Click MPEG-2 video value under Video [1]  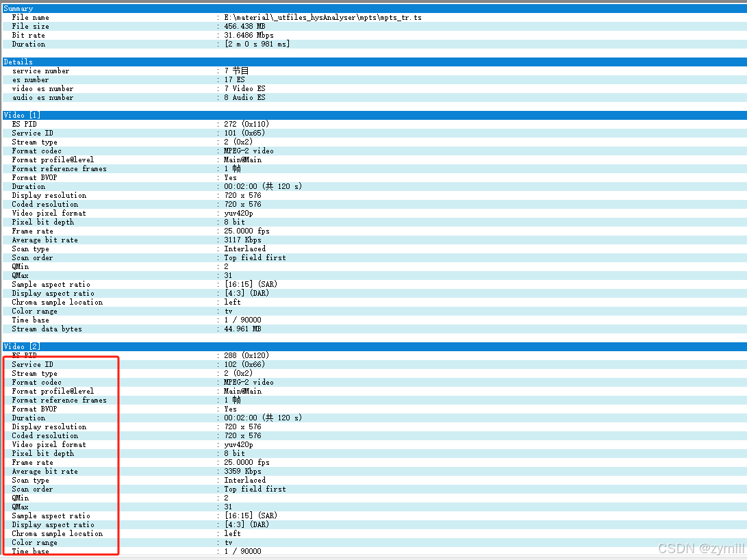[249, 151]
